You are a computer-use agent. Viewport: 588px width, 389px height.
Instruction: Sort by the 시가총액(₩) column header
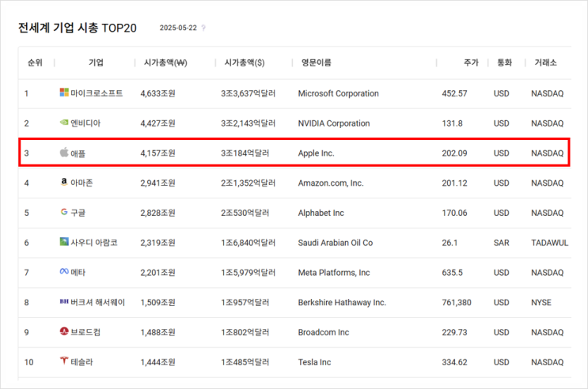tap(165, 62)
